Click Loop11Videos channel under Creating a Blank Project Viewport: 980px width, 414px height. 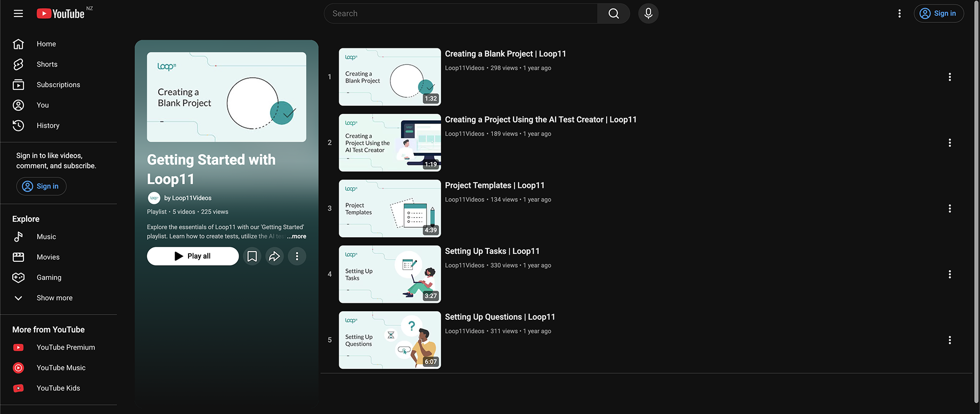tap(464, 68)
